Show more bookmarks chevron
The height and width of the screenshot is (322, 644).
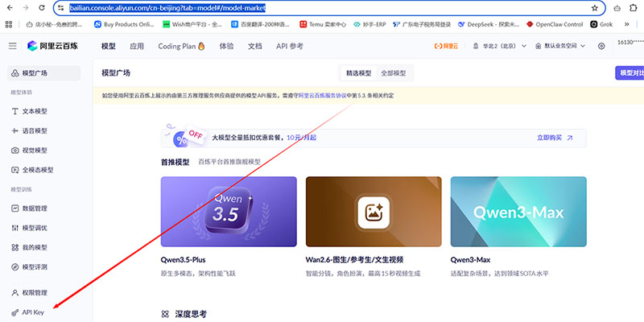[x=627, y=24]
